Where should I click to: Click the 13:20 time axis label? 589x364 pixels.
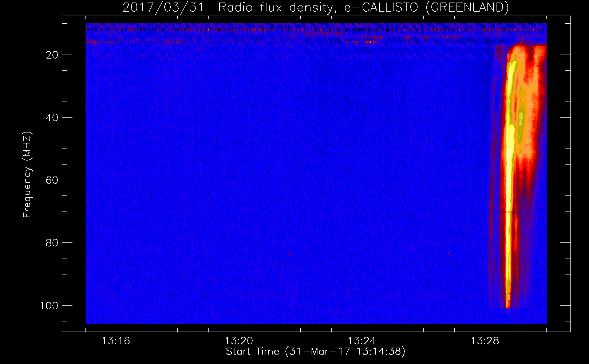pyautogui.click(x=239, y=341)
